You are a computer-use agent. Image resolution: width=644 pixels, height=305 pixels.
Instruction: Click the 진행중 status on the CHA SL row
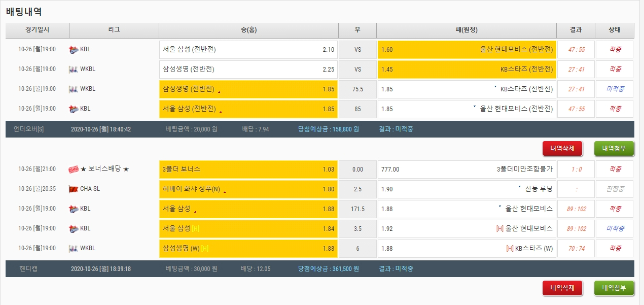[614, 189]
